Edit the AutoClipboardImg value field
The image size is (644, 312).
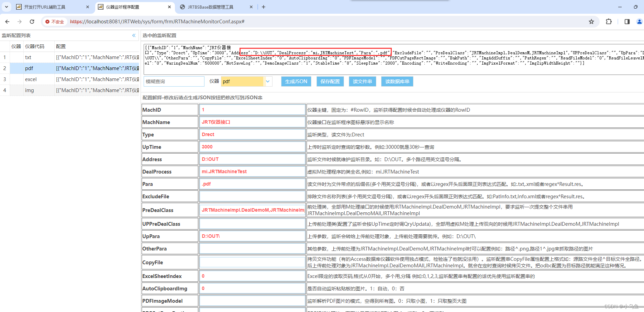pos(252,288)
